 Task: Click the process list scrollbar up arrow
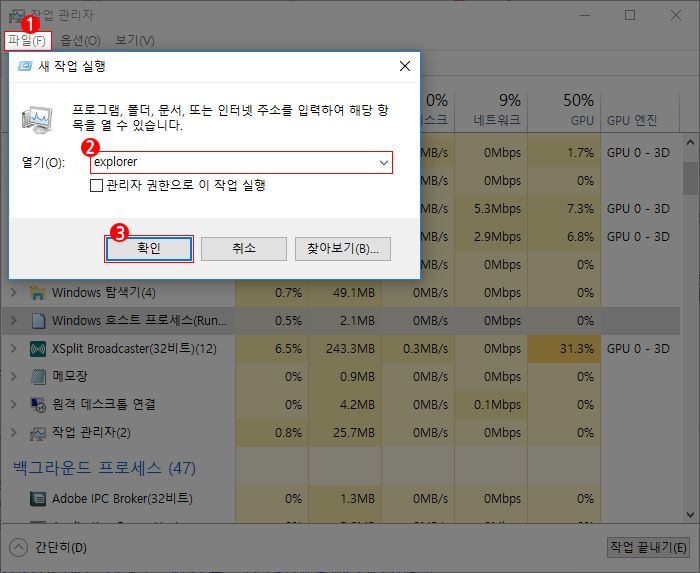(x=690, y=143)
